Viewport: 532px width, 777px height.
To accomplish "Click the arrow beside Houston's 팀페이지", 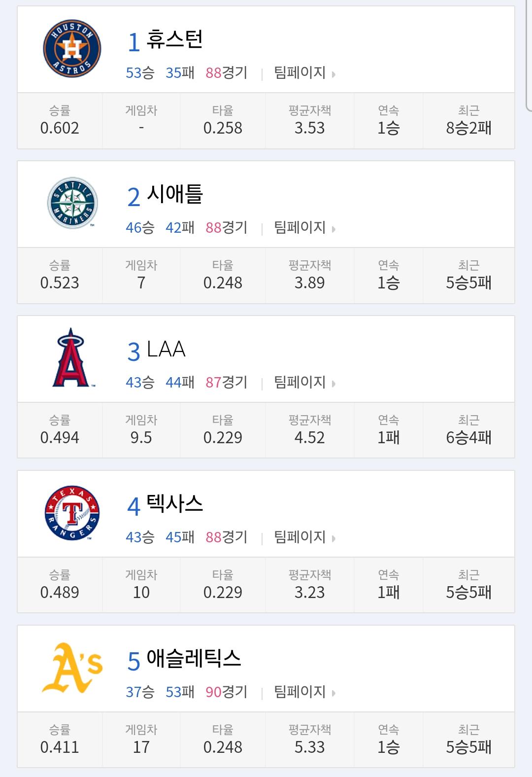I will tap(333, 74).
